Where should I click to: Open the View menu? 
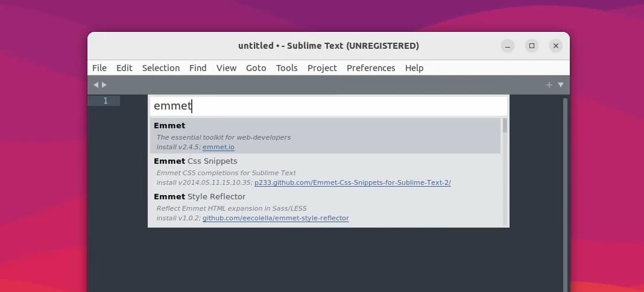pyautogui.click(x=226, y=68)
